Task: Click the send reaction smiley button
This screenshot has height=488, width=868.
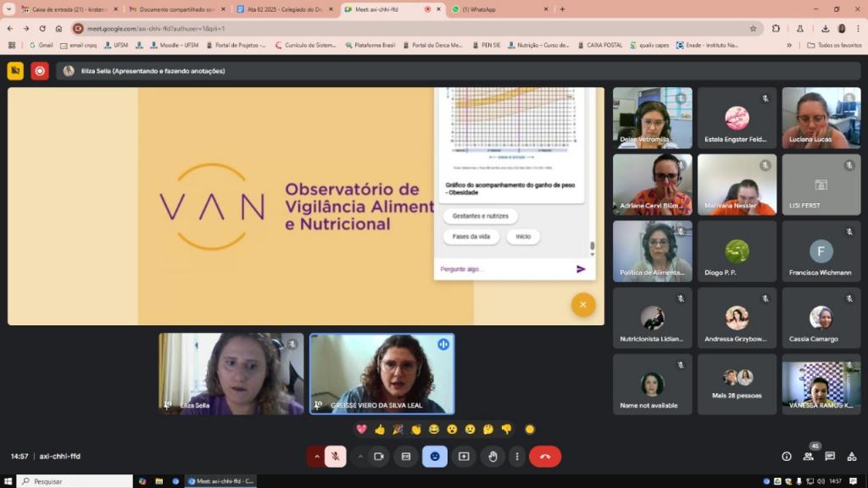Action: coord(435,457)
